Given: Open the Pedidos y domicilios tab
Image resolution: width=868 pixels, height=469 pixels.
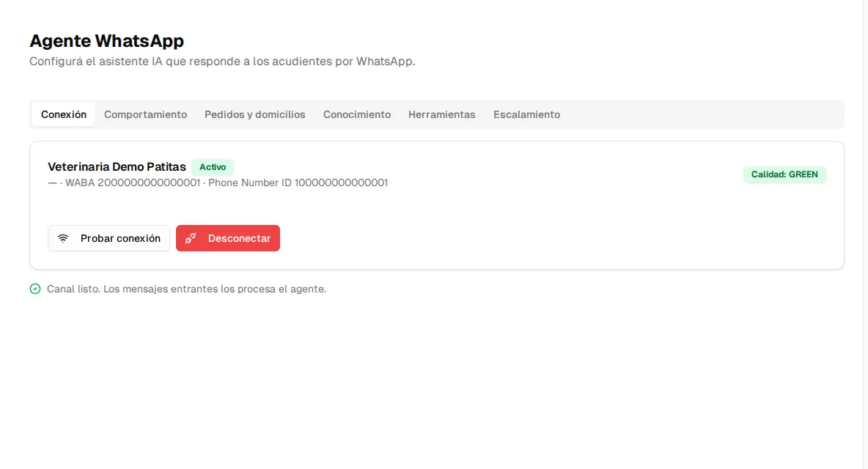Looking at the screenshot, I should [254, 114].
